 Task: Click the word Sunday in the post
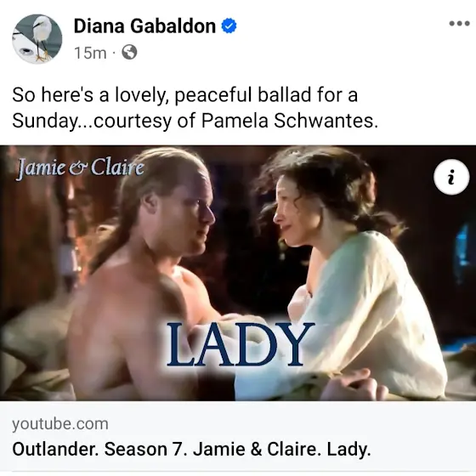click(44, 121)
